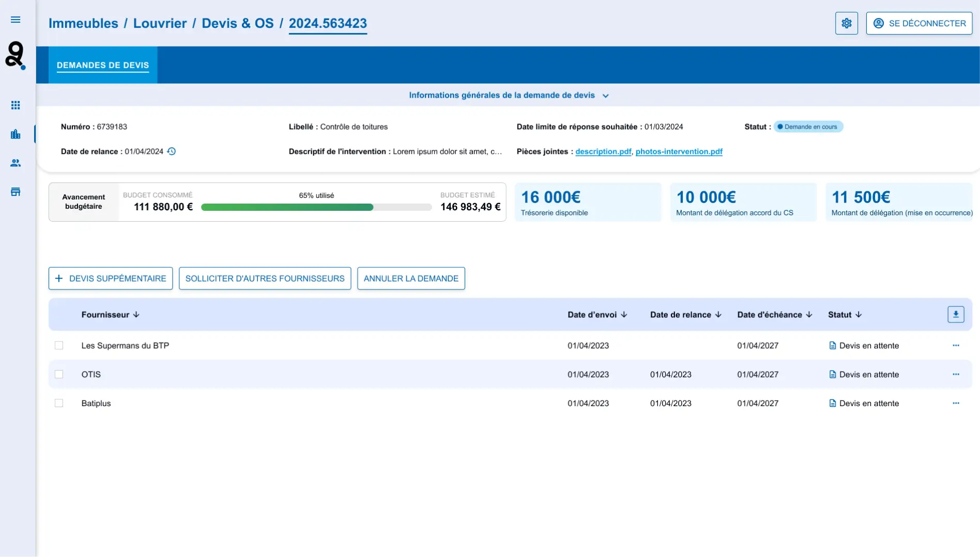Viewport: 980px width, 557px height.
Task: Open the buildings icon in sidebar
Action: pyautogui.click(x=16, y=134)
